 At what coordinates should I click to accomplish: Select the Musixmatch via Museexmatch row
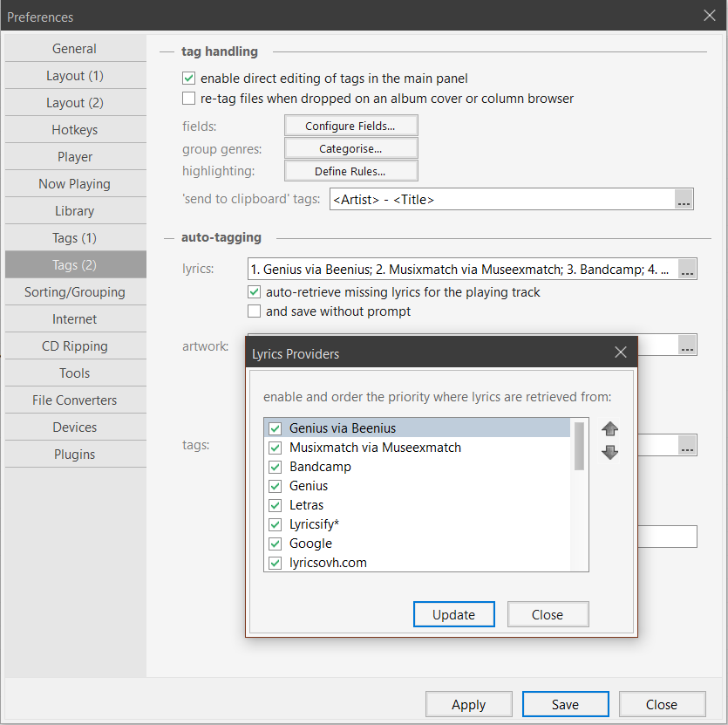click(x=417, y=448)
